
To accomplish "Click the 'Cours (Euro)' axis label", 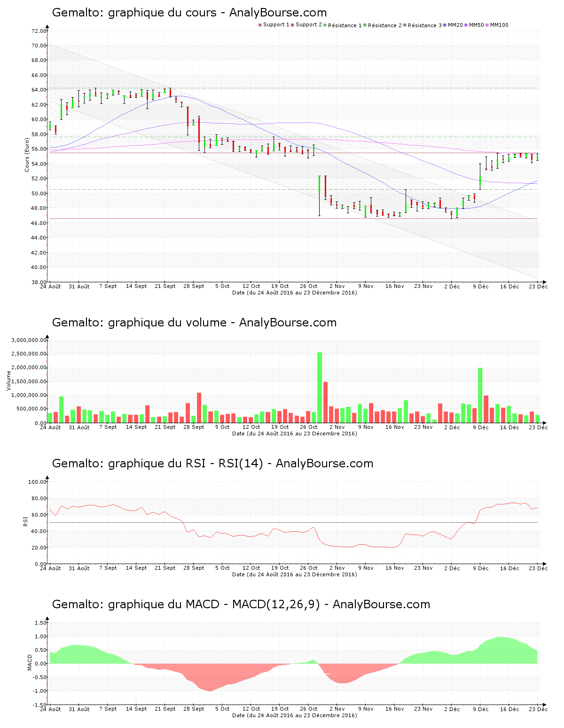I will click(27, 155).
